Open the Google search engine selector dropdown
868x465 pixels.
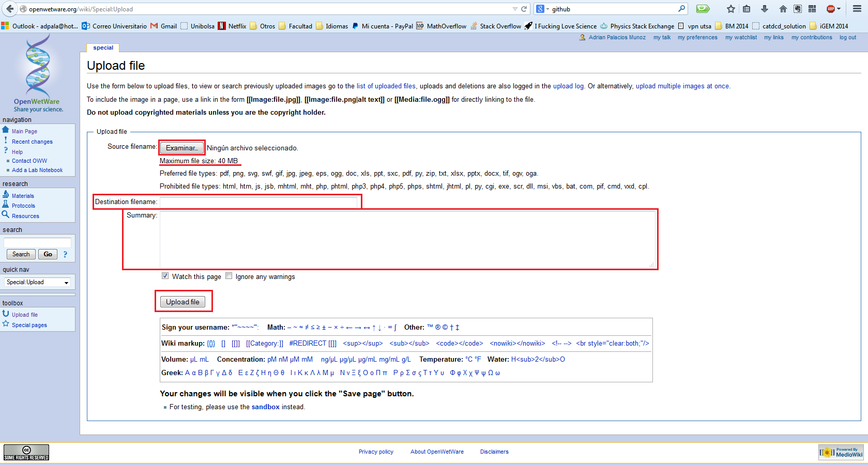click(x=542, y=9)
